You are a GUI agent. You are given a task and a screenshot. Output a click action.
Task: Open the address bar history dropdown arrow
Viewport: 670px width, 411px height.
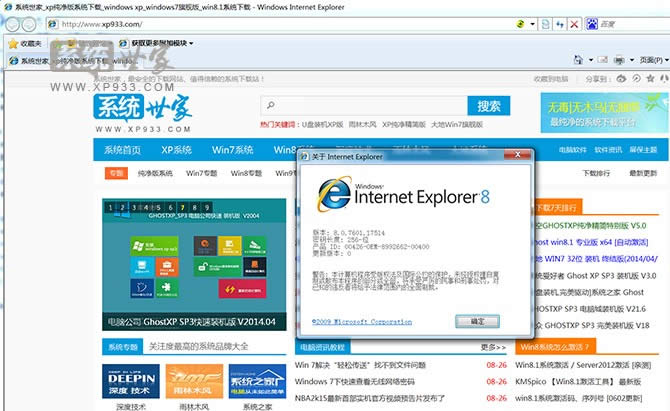coord(532,24)
